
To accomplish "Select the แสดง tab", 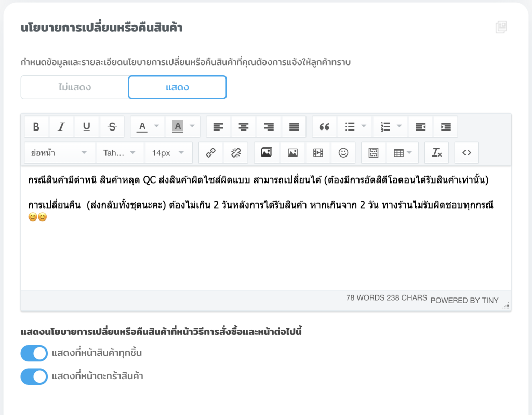I will 177,87.
